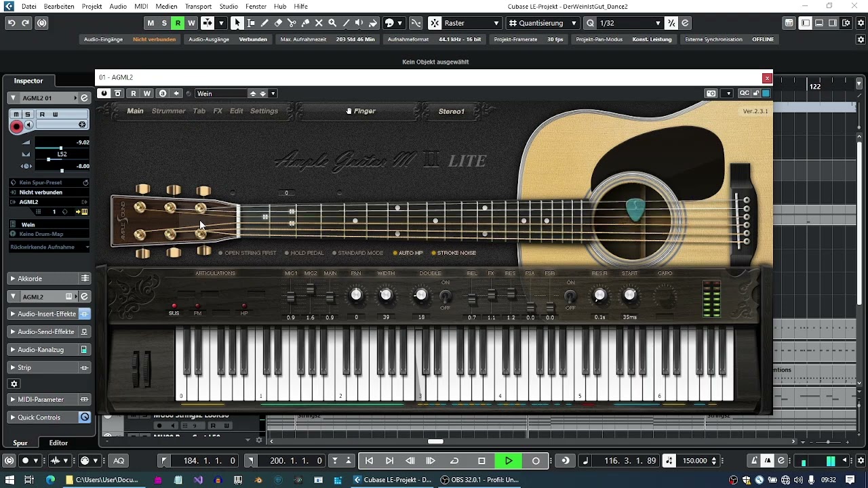Open the plugin snapshot camera icon
This screenshot has width=868, height=488.
[711, 94]
